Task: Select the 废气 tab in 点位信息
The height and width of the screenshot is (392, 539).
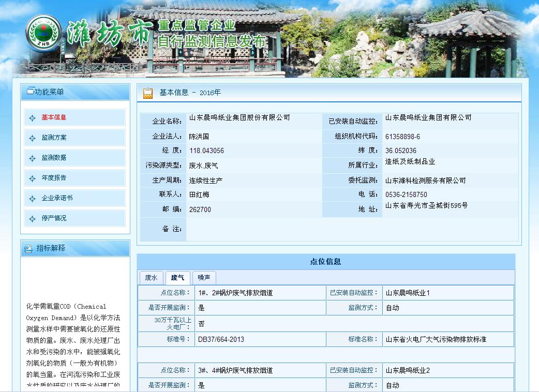Action: click(x=177, y=277)
